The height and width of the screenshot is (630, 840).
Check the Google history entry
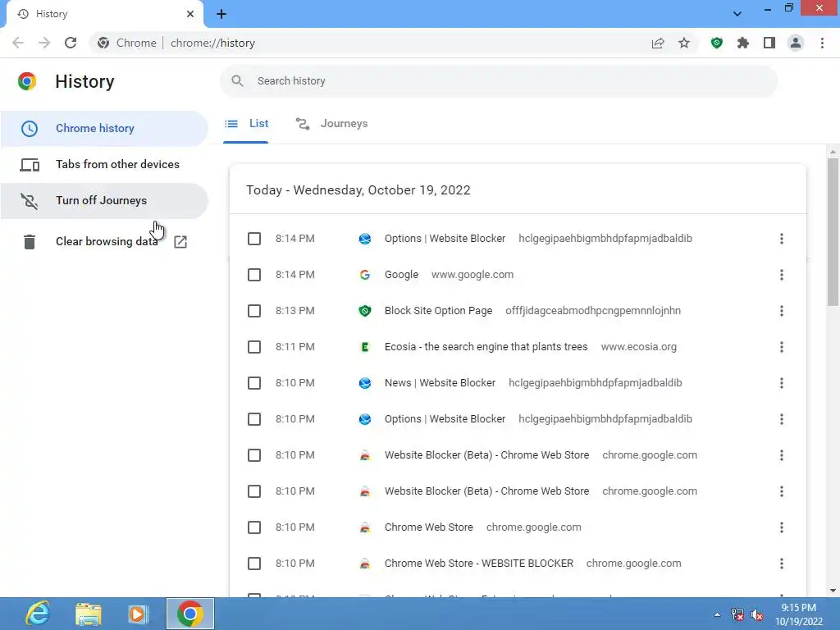(x=254, y=275)
